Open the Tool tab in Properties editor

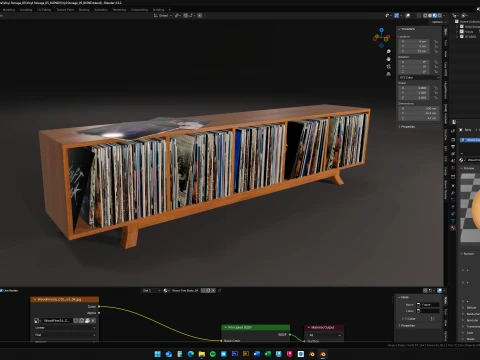click(453, 130)
